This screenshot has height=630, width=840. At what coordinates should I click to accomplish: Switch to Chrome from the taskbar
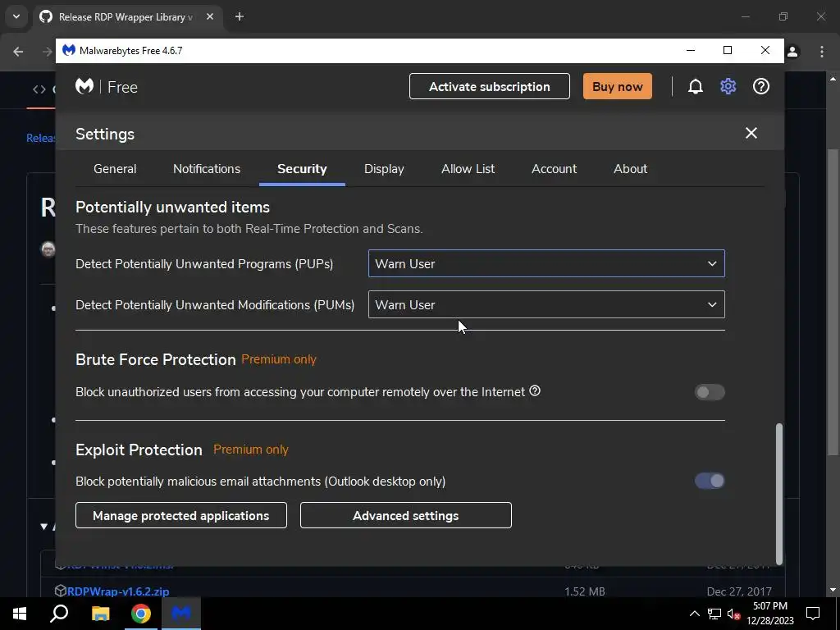coord(141,614)
